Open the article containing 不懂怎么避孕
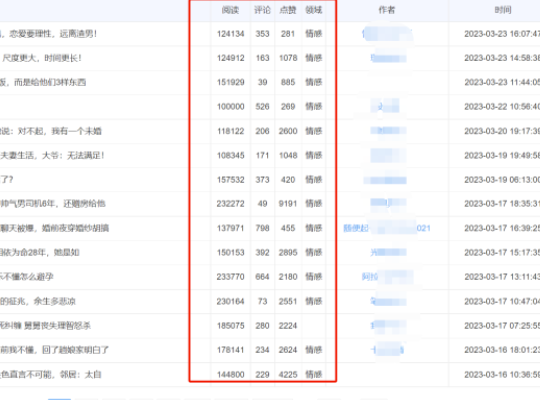Image resolution: width=540 pixels, height=400 pixels. tap(27, 277)
